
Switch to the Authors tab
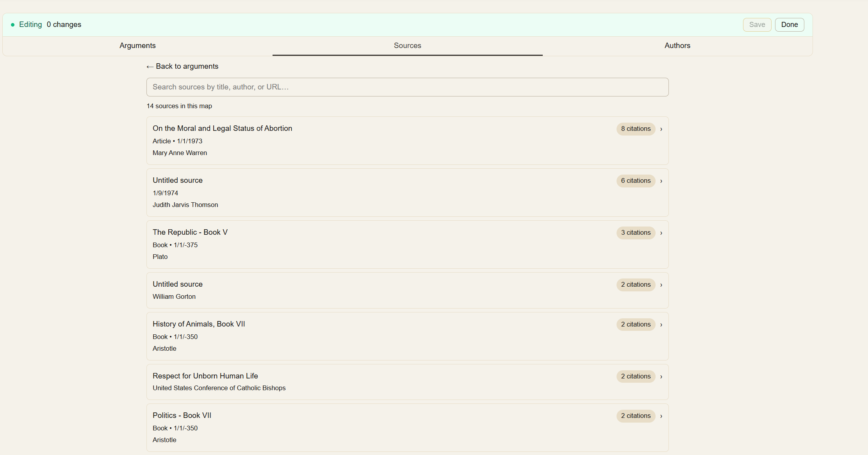(677, 46)
